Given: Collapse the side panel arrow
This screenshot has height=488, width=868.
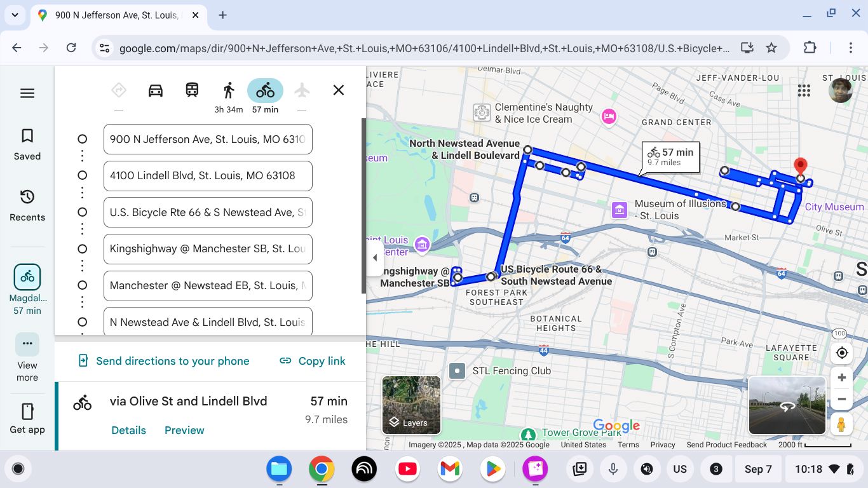Looking at the screenshot, I should [375, 258].
